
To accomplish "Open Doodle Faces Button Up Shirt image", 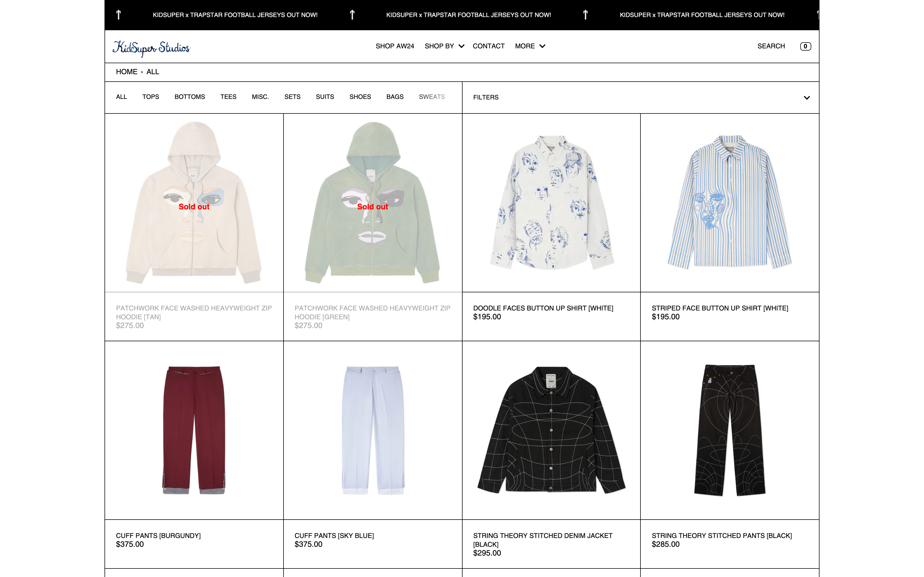I will pos(551,203).
